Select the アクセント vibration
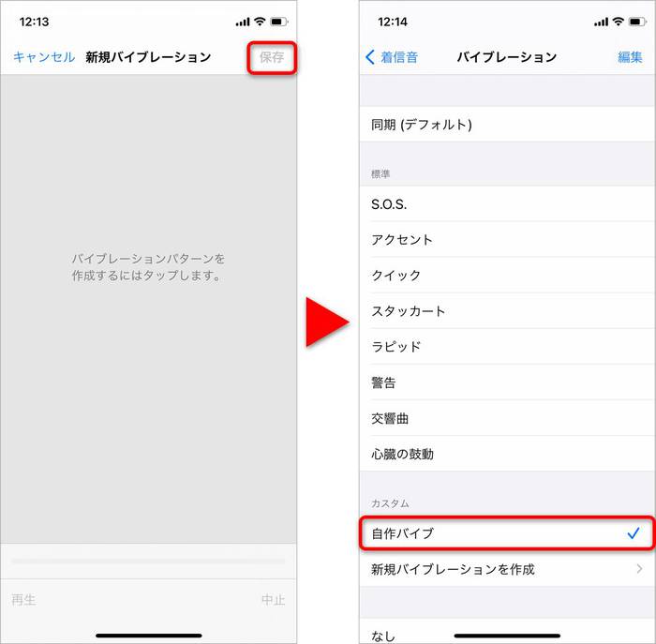The width and height of the screenshot is (656, 644). tap(508, 240)
